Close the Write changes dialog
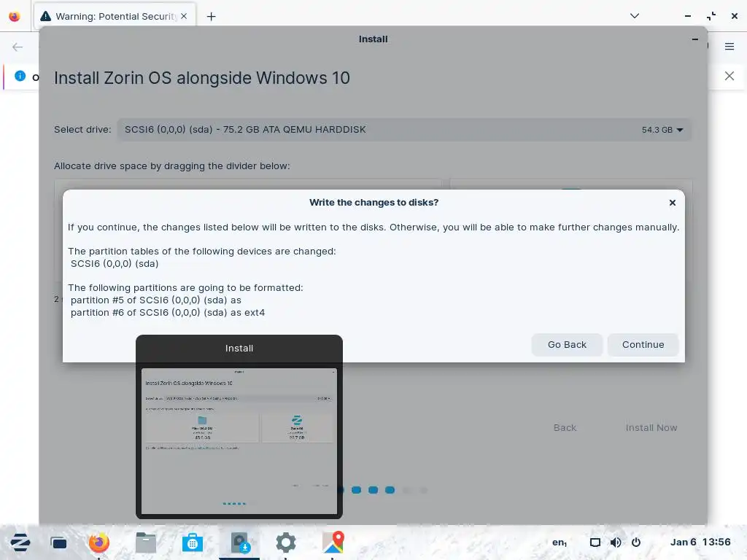This screenshot has height=560, width=747. pyautogui.click(x=672, y=203)
